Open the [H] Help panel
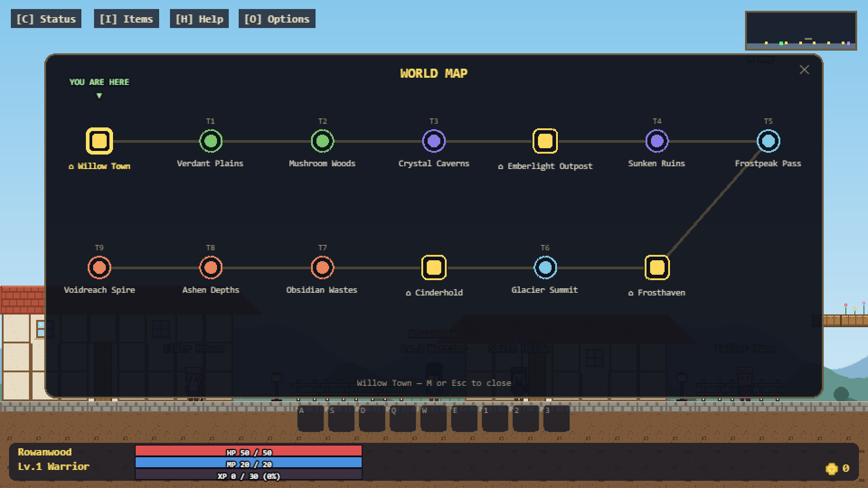 point(199,19)
